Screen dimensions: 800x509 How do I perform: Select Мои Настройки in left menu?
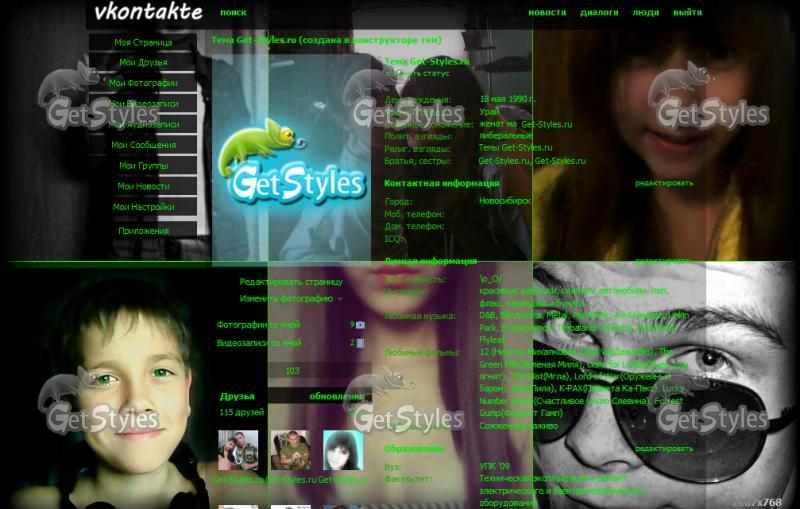click(x=143, y=207)
